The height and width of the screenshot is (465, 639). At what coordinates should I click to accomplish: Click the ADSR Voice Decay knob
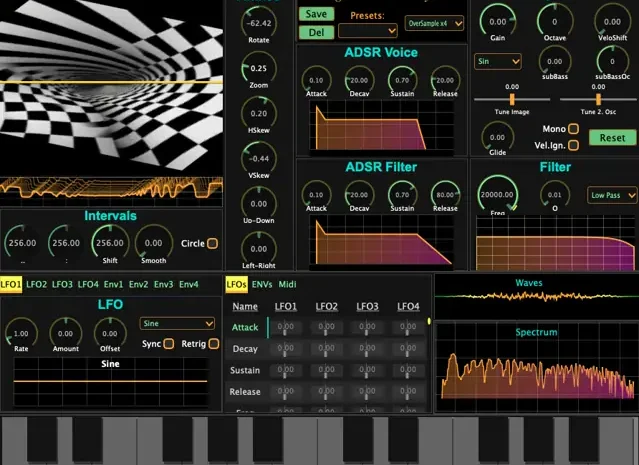[x=359, y=80]
